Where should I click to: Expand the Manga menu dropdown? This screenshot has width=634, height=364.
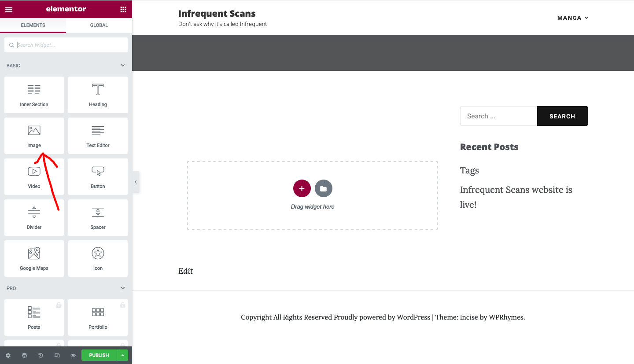pos(573,18)
